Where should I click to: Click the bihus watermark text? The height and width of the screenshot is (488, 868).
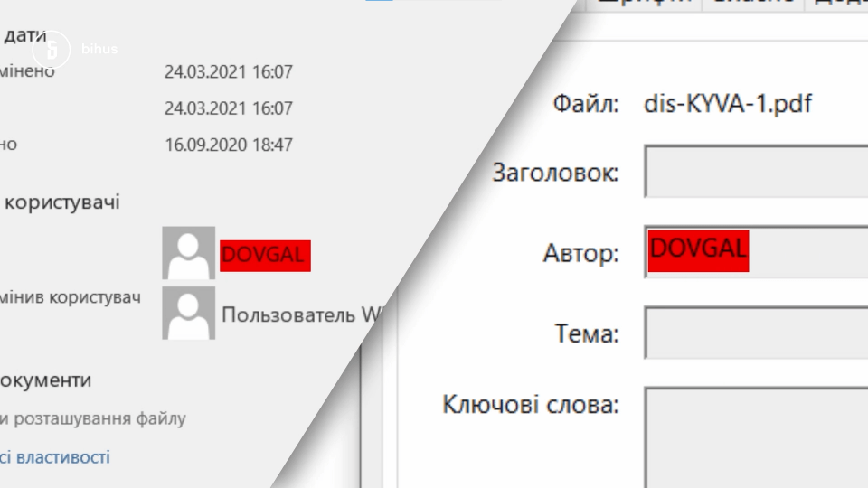click(99, 50)
